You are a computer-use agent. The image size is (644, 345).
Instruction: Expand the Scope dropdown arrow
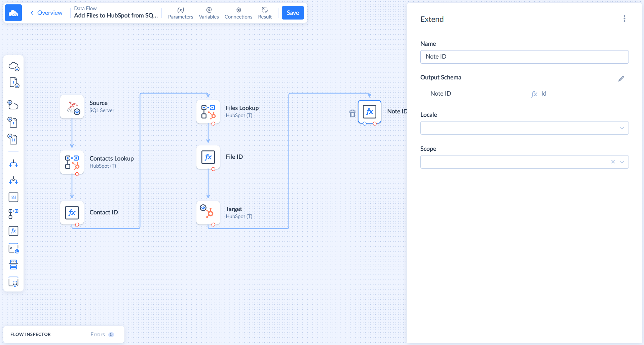[x=622, y=162]
